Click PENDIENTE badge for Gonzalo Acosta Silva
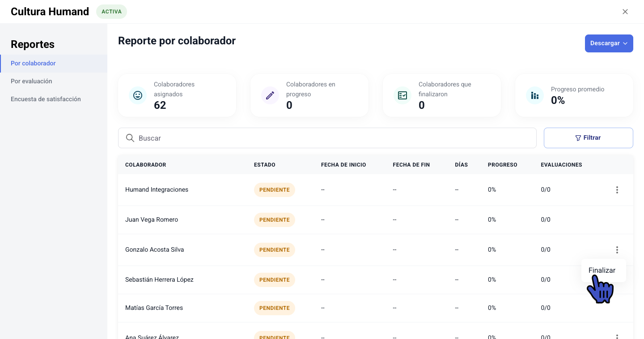644x339 pixels. pos(275,250)
